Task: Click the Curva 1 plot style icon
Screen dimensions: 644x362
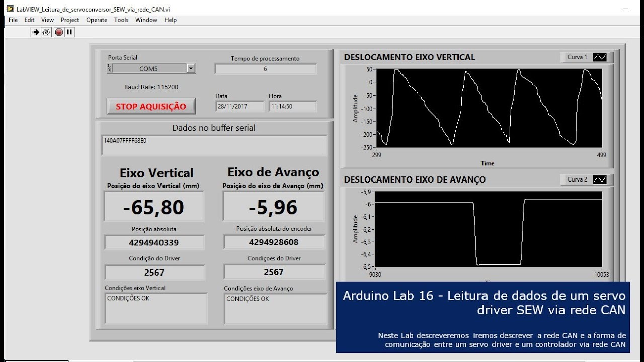Action: click(600, 57)
